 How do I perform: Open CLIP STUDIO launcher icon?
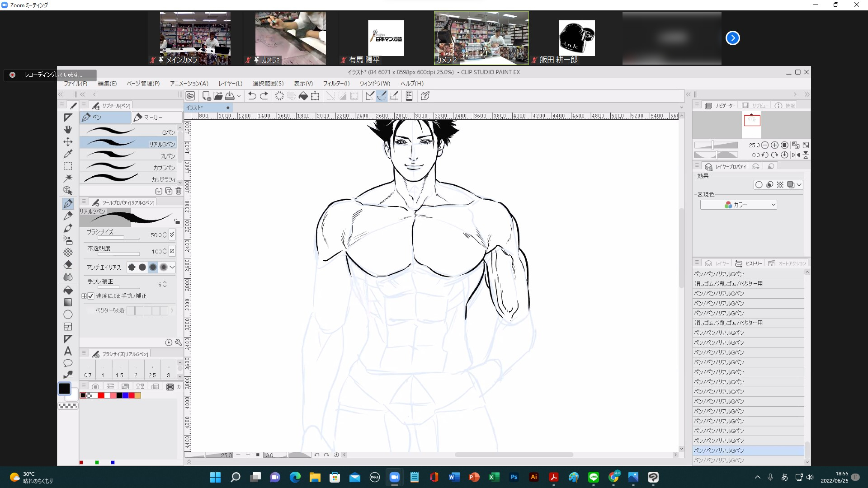point(190,96)
